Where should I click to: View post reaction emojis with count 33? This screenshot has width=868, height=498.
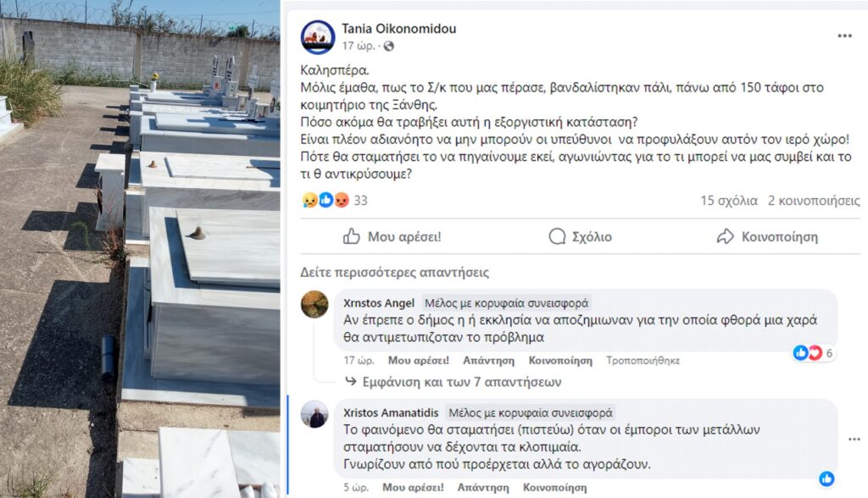point(335,201)
